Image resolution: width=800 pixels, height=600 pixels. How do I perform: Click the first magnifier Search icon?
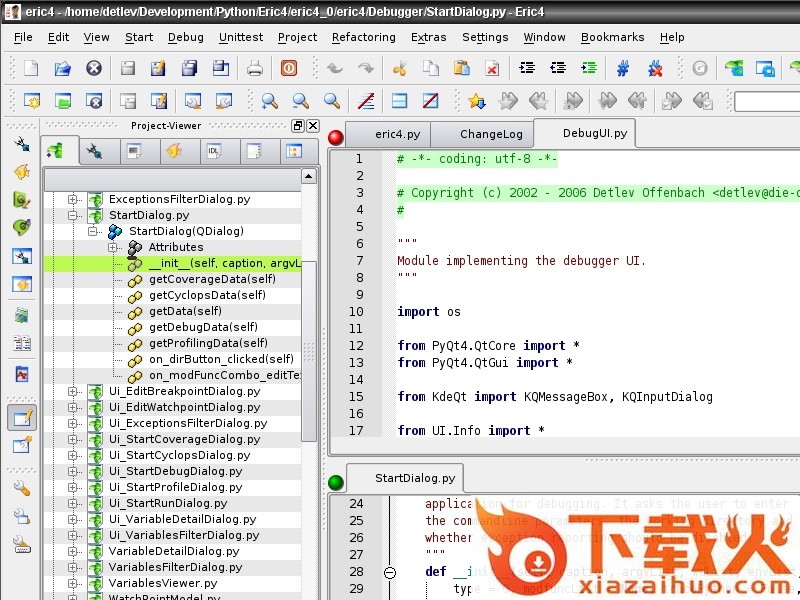[269, 101]
